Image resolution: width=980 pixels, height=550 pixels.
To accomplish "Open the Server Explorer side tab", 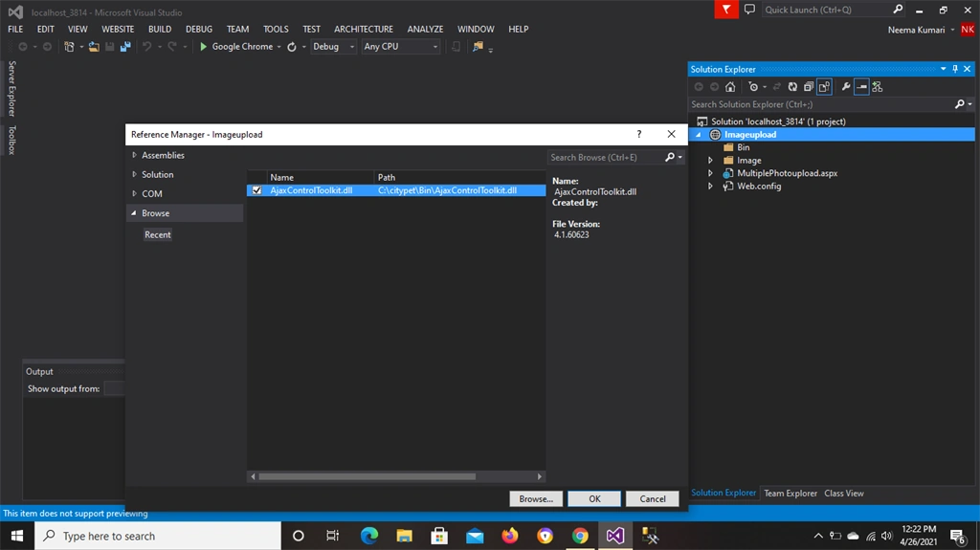I will pyautogui.click(x=11, y=89).
